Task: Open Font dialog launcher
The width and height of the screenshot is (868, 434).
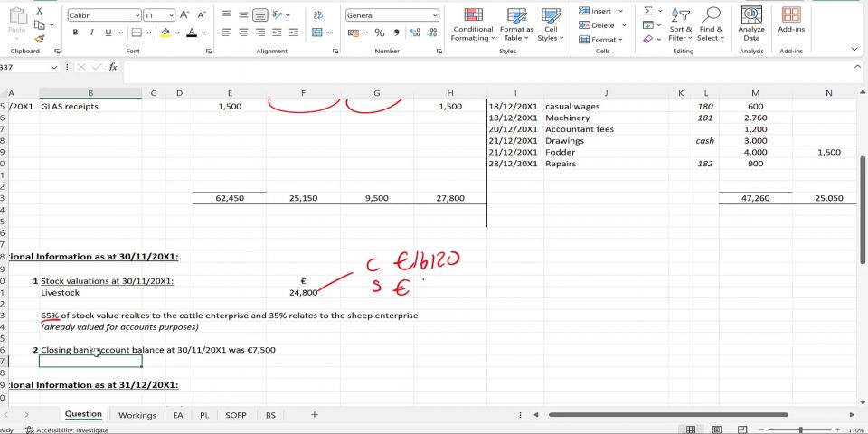Action: [209, 51]
